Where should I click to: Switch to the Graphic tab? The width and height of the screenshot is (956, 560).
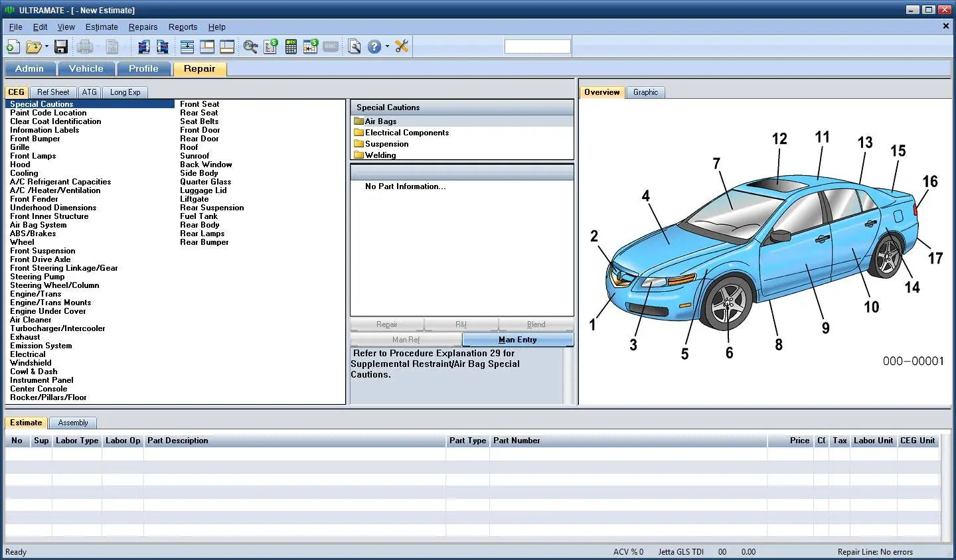(645, 92)
